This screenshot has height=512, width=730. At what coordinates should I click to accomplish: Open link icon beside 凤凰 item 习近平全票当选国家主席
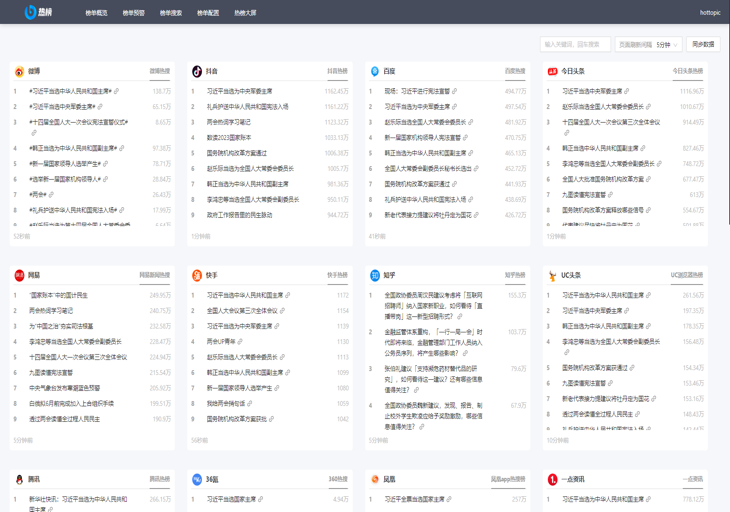(449, 499)
